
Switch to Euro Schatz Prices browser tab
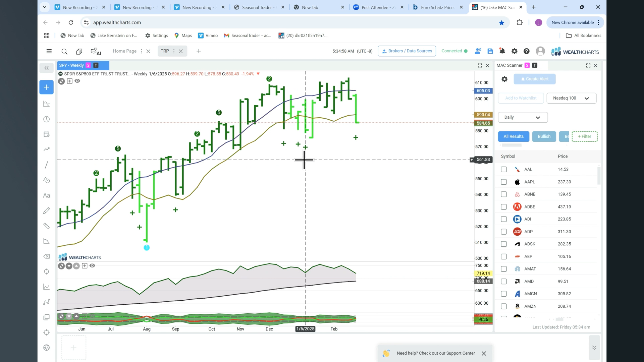coord(438,7)
